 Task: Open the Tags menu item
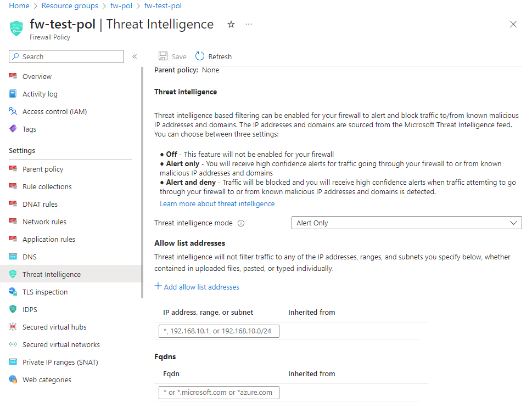(29, 129)
